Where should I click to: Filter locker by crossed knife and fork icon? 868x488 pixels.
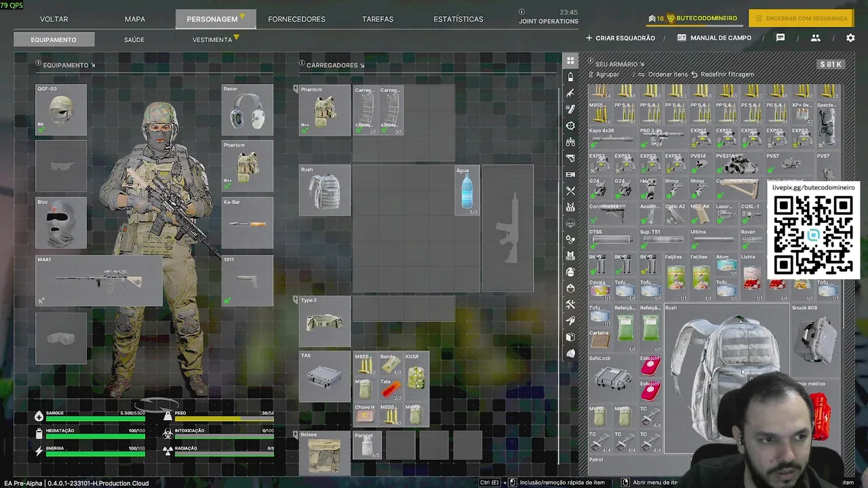point(570,190)
